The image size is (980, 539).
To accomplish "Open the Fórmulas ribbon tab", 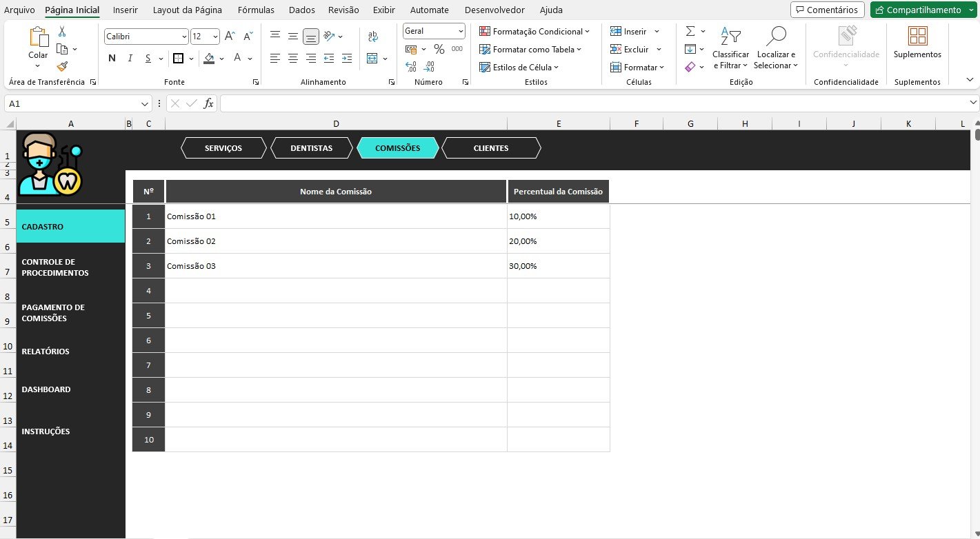I will tap(256, 10).
